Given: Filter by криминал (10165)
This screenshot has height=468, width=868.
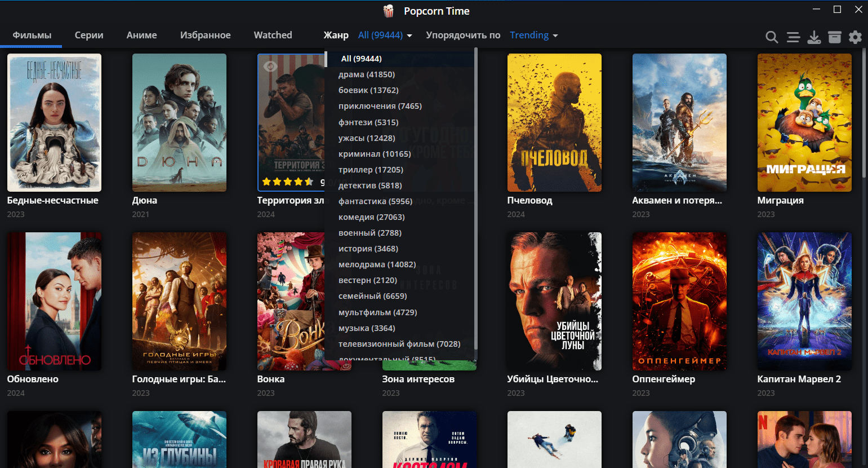Looking at the screenshot, I should coord(400,154).
